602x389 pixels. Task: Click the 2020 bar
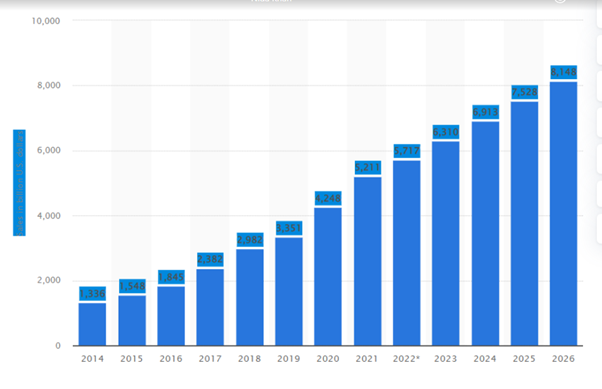328,276
